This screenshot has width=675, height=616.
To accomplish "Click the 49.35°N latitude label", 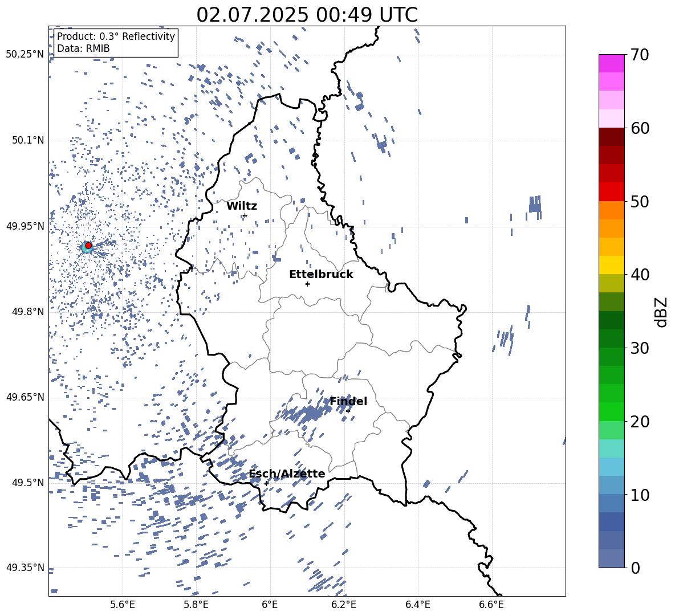I will (x=25, y=568).
